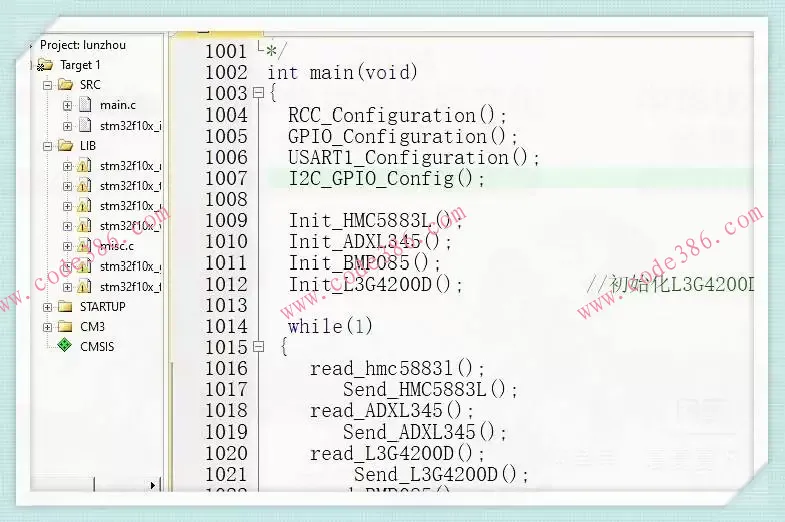This screenshot has height=522, width=785.
Task: Click the CM3 folder icon
Action: coord(65,326)
